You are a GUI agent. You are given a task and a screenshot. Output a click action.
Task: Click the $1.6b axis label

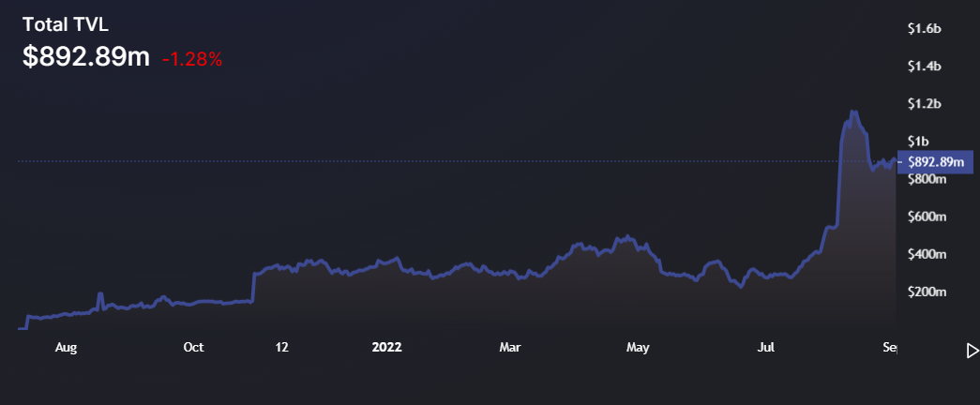(925, 28)
